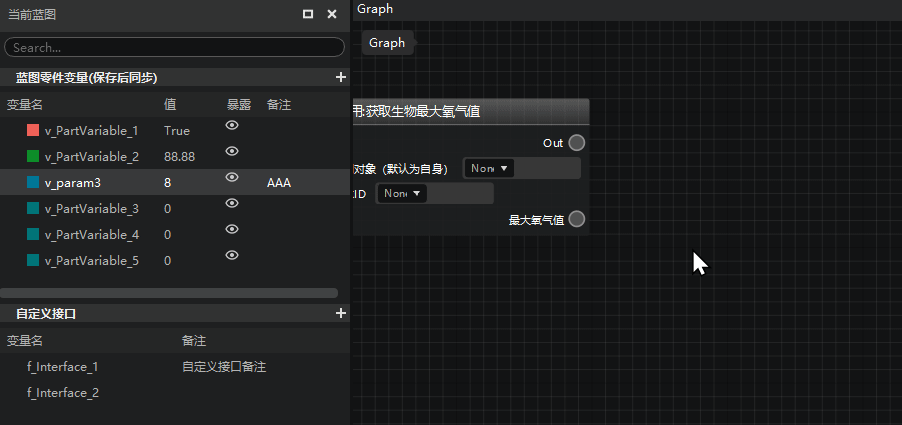Click the green swatch of v_PartVariable_2
Screen dimensions: 902x425
click(33, 156)
